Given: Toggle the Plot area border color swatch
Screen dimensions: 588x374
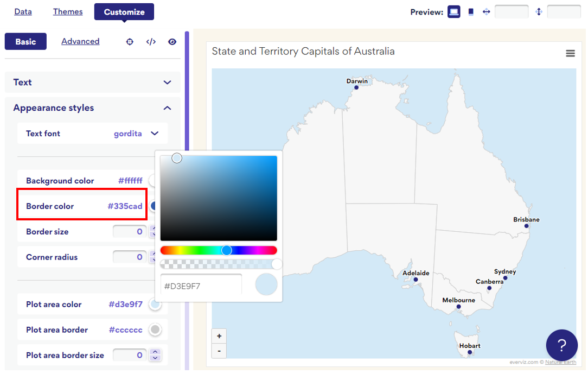Looking at the screenshot, I should coord(155,329).
